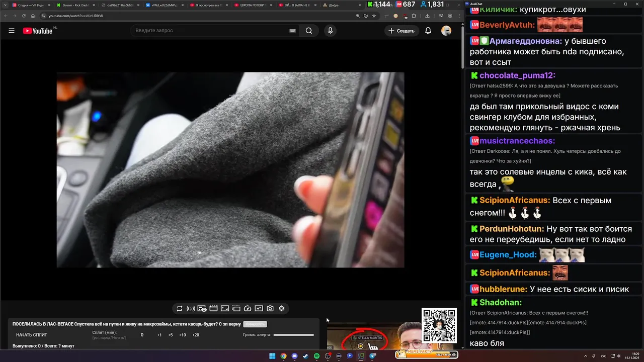Open the YouTube hamburger guide menu
Viewport: 644px width, 362px height.
coord(12,31)
